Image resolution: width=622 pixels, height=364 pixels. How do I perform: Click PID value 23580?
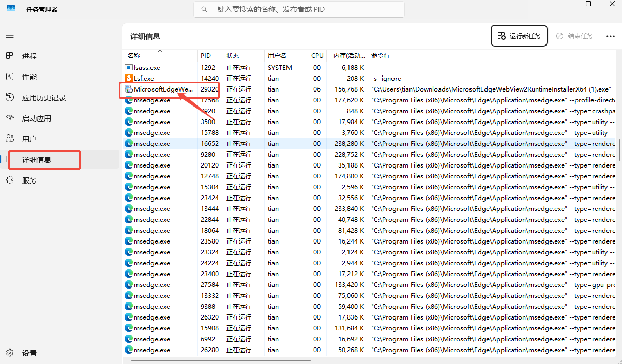209,241
